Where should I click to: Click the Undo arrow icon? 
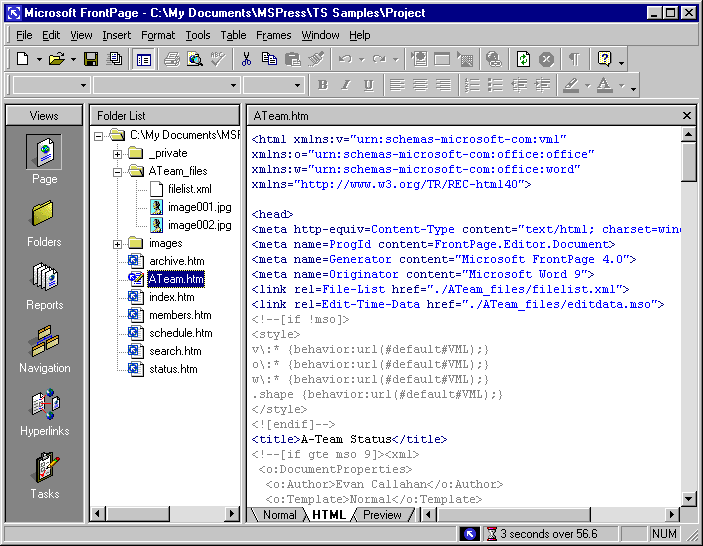[345, 59]
